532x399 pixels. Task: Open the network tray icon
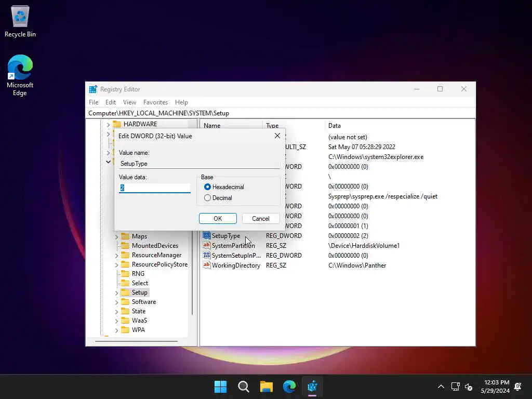coord(455,387)
